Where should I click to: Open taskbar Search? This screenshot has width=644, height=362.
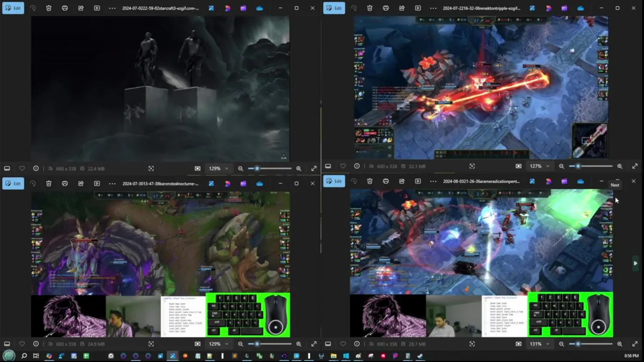(24, 356)
